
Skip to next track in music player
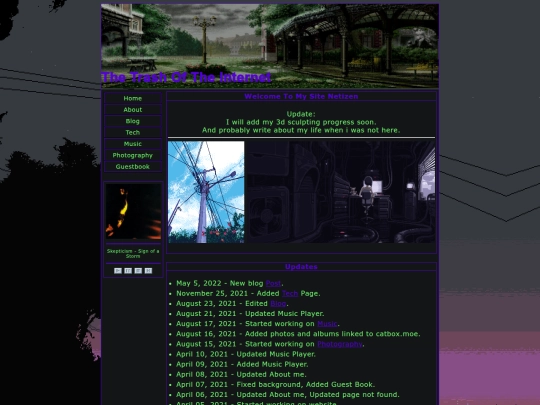coord(148,271)
